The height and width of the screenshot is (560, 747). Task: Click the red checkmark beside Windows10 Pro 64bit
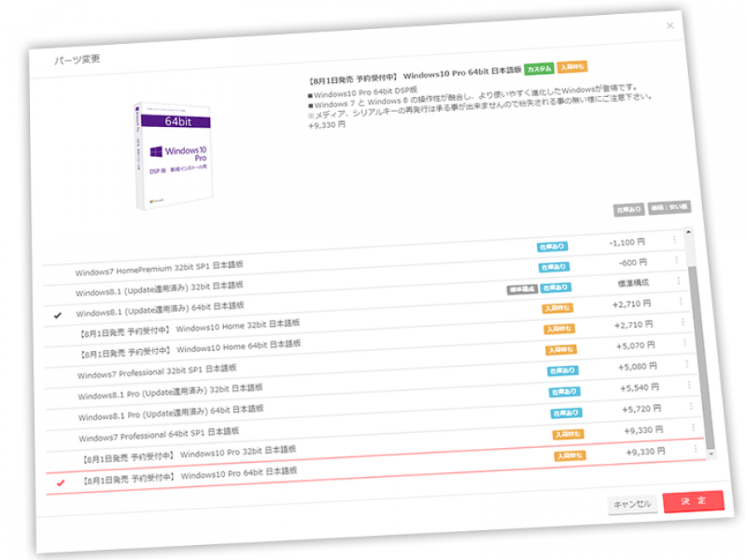pos(61,483)
